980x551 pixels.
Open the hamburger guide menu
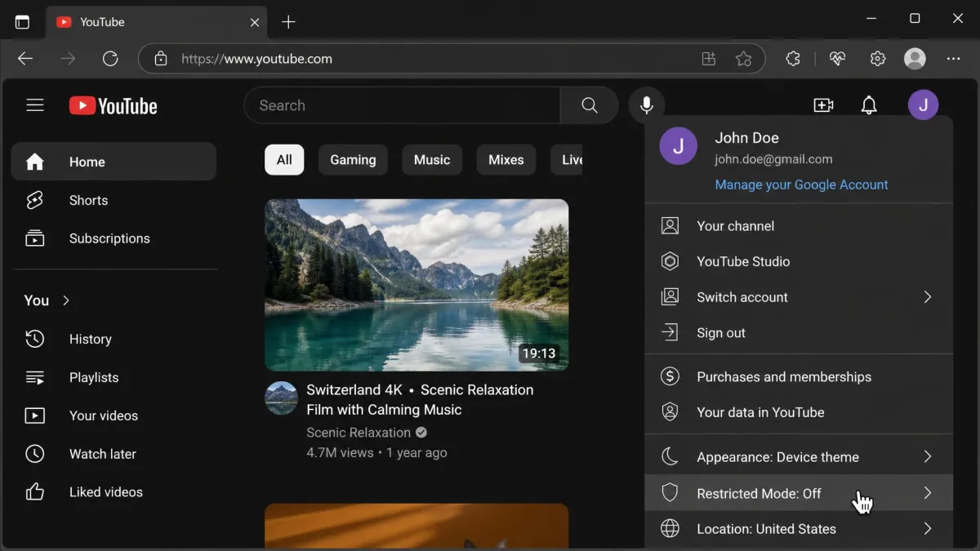(x=34, y=105)
